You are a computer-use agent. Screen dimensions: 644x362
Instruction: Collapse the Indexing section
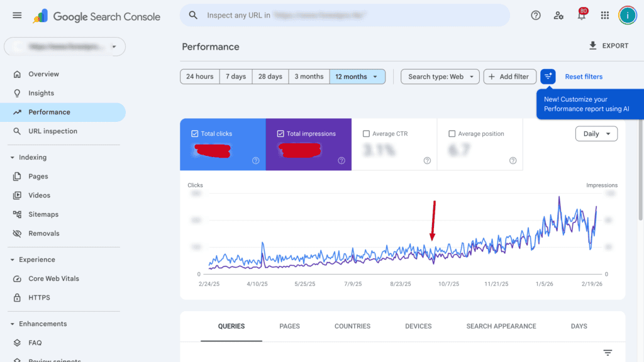(x=12, y=157)
